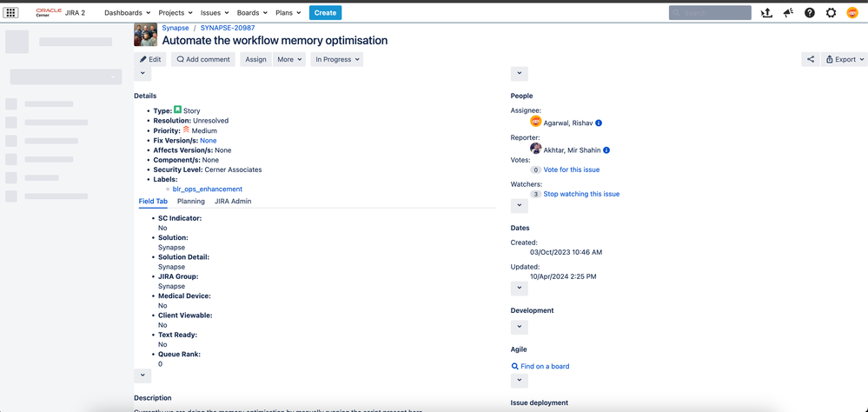This screenshot has width=868, height=412.
Task: Click the updated date 10/Apr/2024 2:25 PM
Action: click(x=563, y=276)
